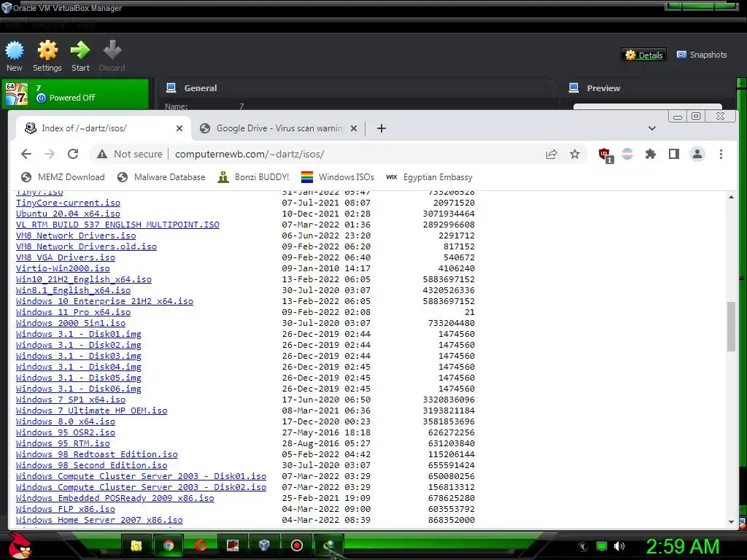Share this page using the share icon

[551, 154]
